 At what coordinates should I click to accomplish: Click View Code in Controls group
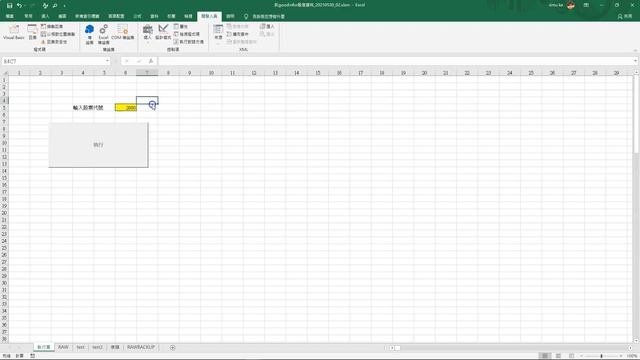pos(187,34)
